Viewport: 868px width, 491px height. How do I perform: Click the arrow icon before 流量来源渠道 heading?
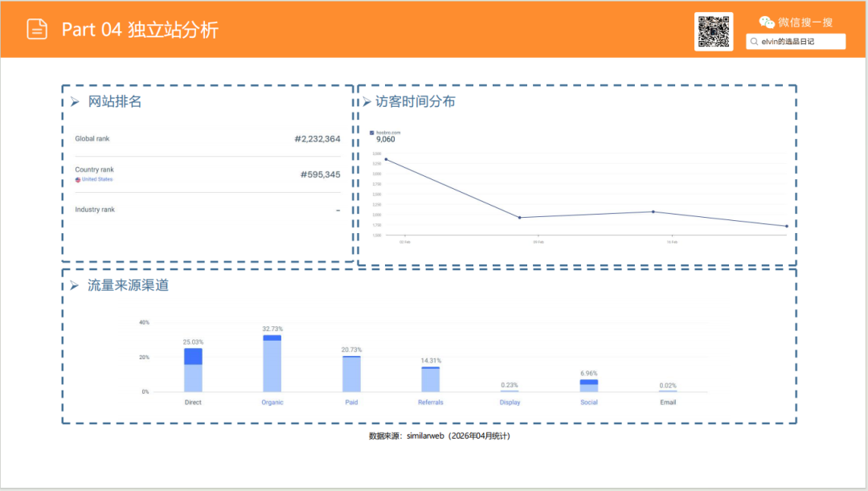pos(73,284)
